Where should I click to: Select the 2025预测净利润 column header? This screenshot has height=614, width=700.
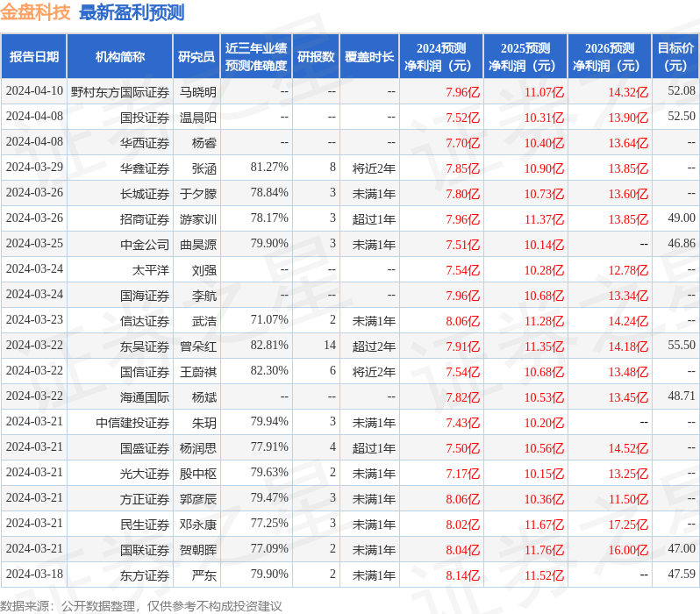click(x=525, y=57)
